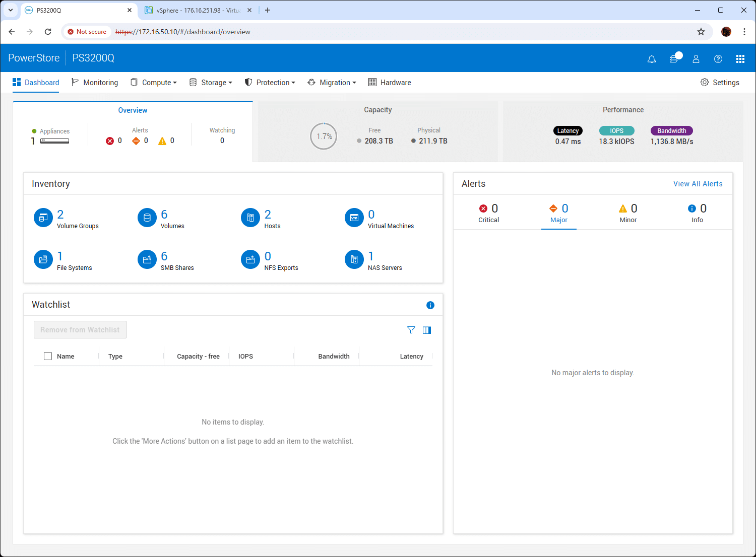This screenshot has width=756, height=557.
Task: Open the Monitoring menu item
Action: [95, 83]
